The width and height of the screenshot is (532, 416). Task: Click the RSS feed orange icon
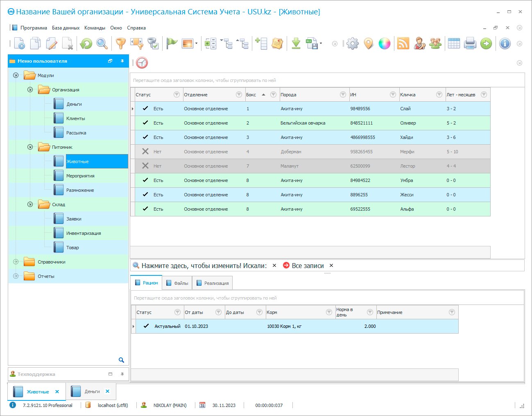403,43
